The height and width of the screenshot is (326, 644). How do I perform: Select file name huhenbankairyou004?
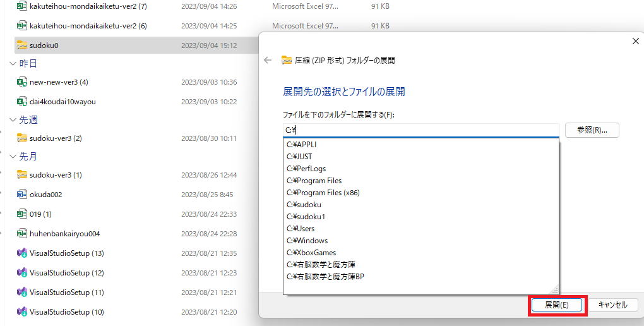point(65,234)
